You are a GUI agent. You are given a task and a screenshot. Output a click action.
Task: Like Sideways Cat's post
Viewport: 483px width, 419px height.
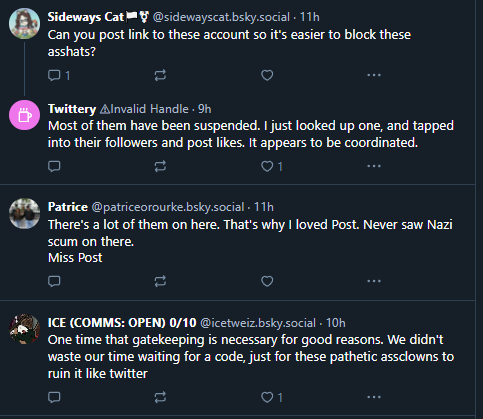tap(267, 75)
